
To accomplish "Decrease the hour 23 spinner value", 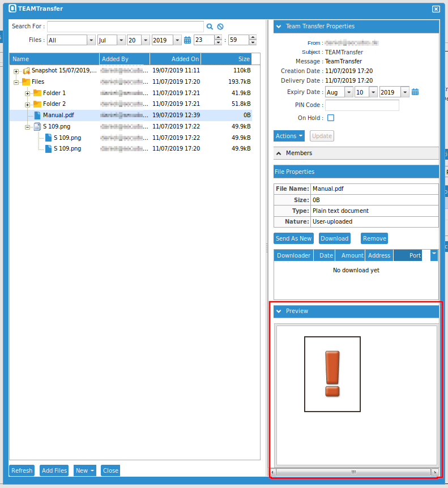I will point(218,42).
